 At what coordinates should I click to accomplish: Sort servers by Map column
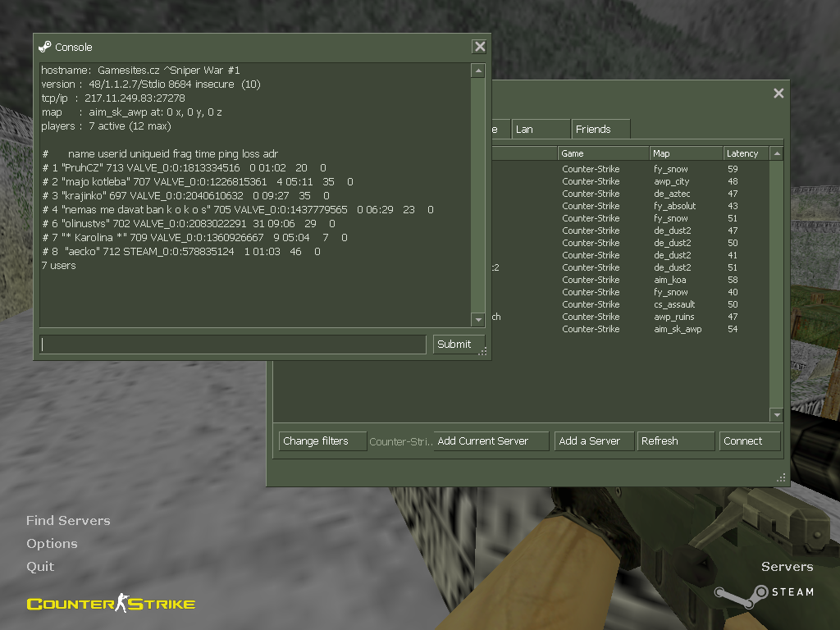[687, 153]
